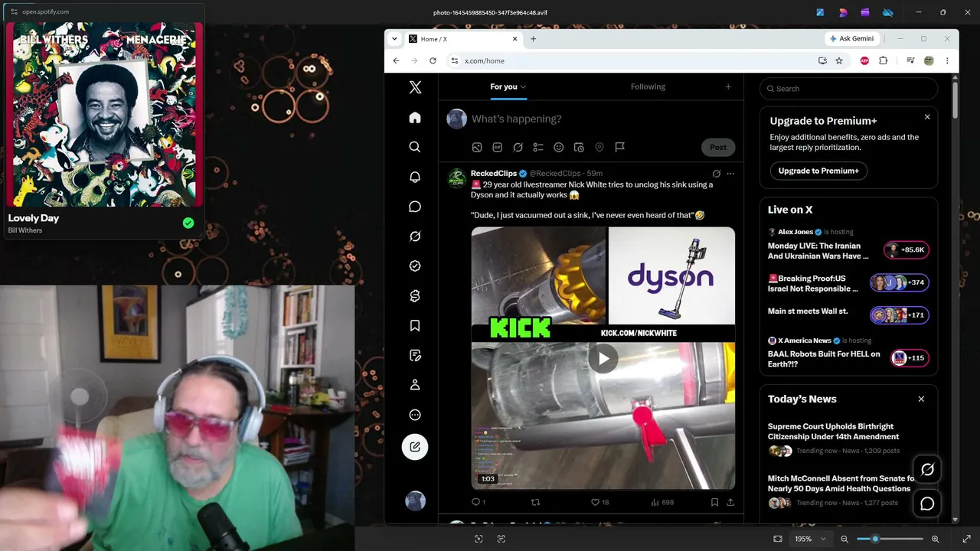Screen dimensions: 980x551
Task: Open Notifications bell in X sidebar
Action: point(415,177)
